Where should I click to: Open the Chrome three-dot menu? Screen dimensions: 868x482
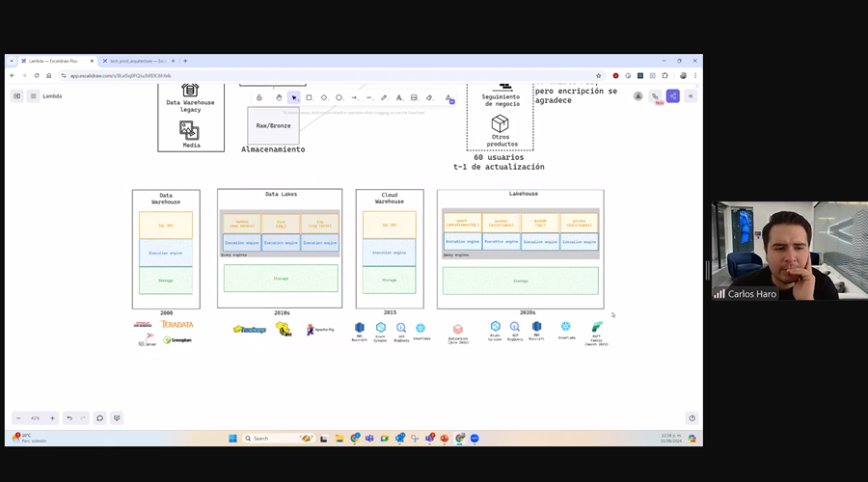pos(695,76)
